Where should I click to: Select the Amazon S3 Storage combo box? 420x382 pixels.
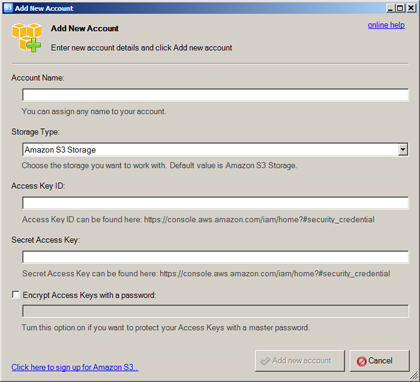215,150
